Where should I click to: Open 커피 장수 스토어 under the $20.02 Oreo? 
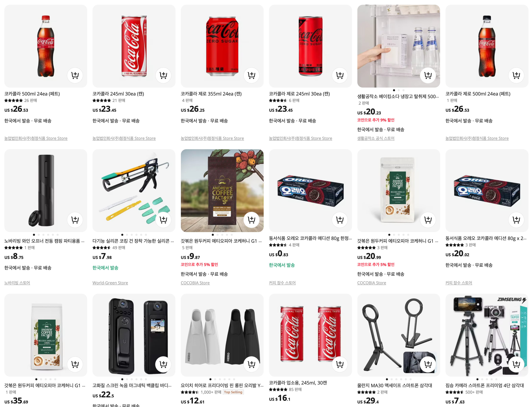[x=459, y=283]
